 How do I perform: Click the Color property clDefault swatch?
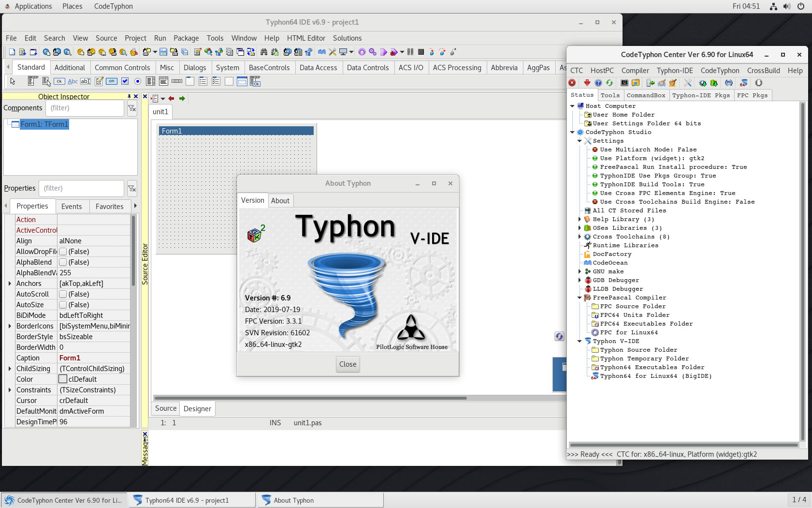(x=63, y=379)
